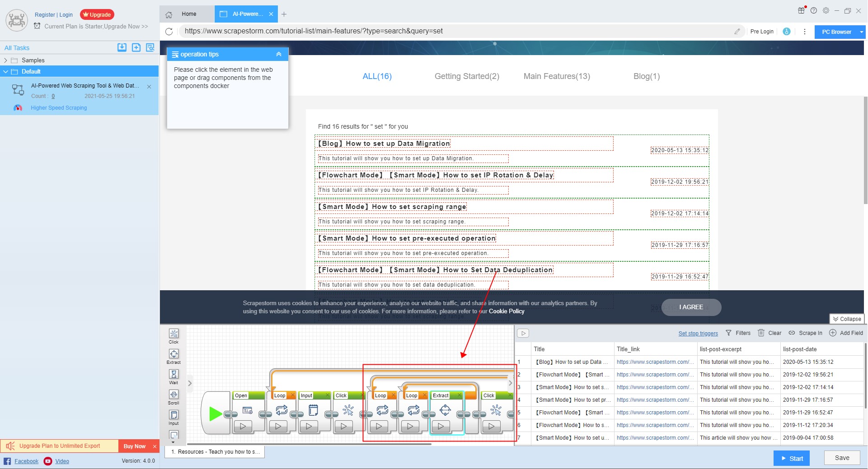Select the Extract block crosshair icon
Screen dimensions: 868x469
tap(445, 410)
